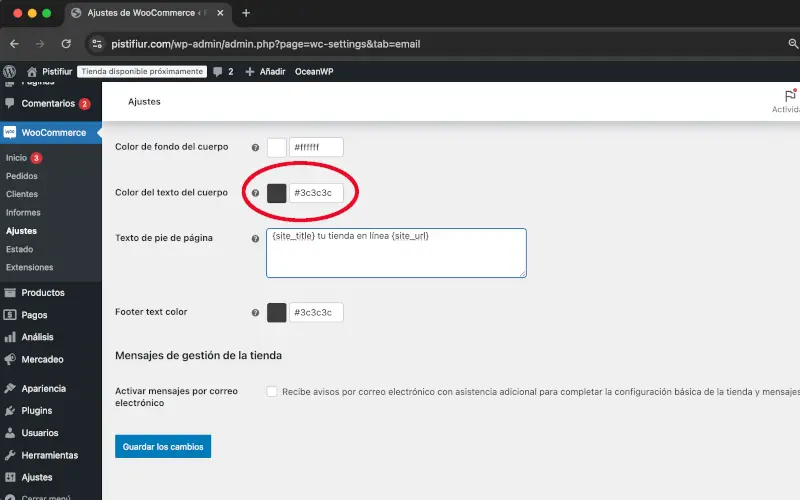Go to Pedidos in WooCommerce menu
The height and width of the screenshot is (500, 800).
22,176
